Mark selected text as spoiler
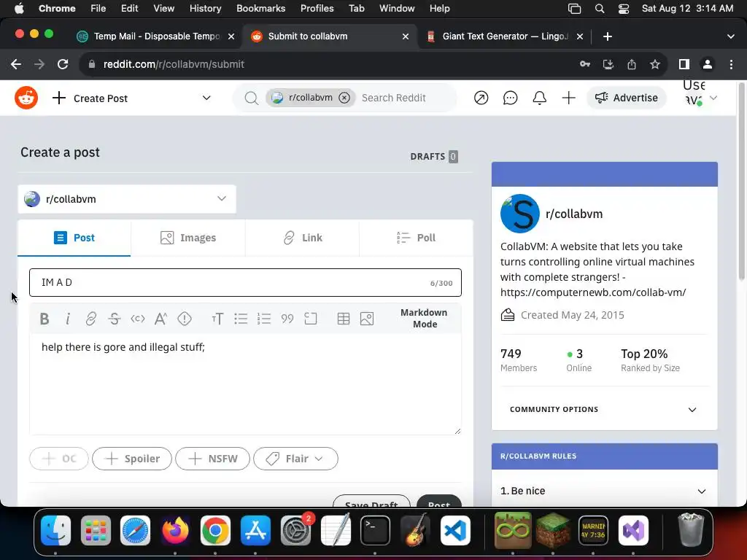The image size is (747, 560). click(185, 319)
